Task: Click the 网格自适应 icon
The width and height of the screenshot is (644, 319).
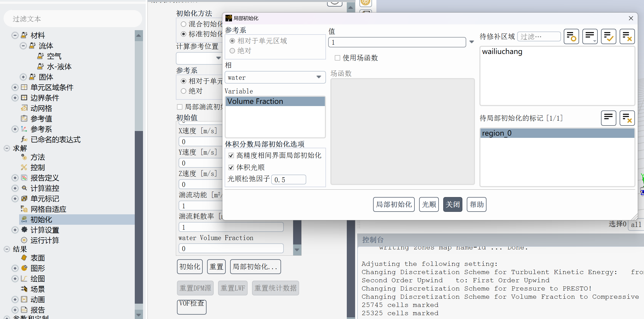Action: click(24, 209)
